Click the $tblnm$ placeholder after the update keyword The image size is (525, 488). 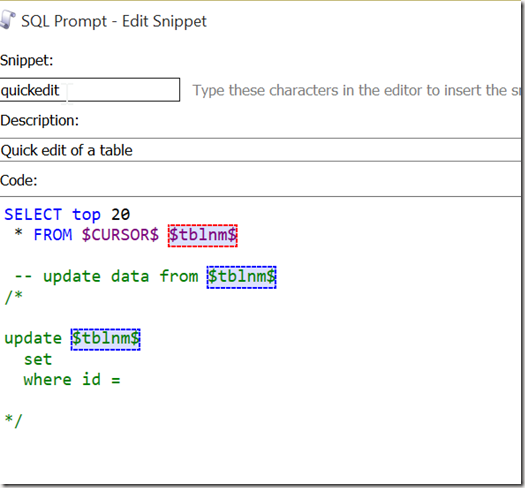(105, 339)
